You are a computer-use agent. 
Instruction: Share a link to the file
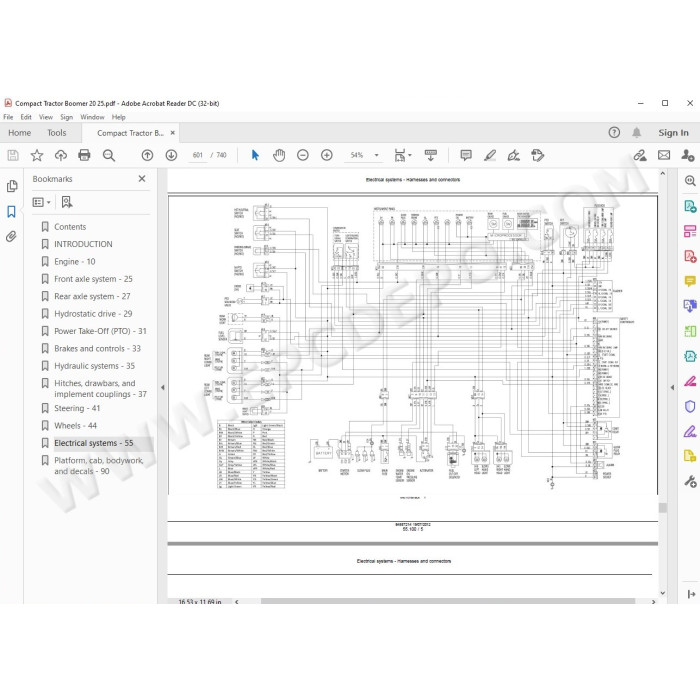(640, 155)
